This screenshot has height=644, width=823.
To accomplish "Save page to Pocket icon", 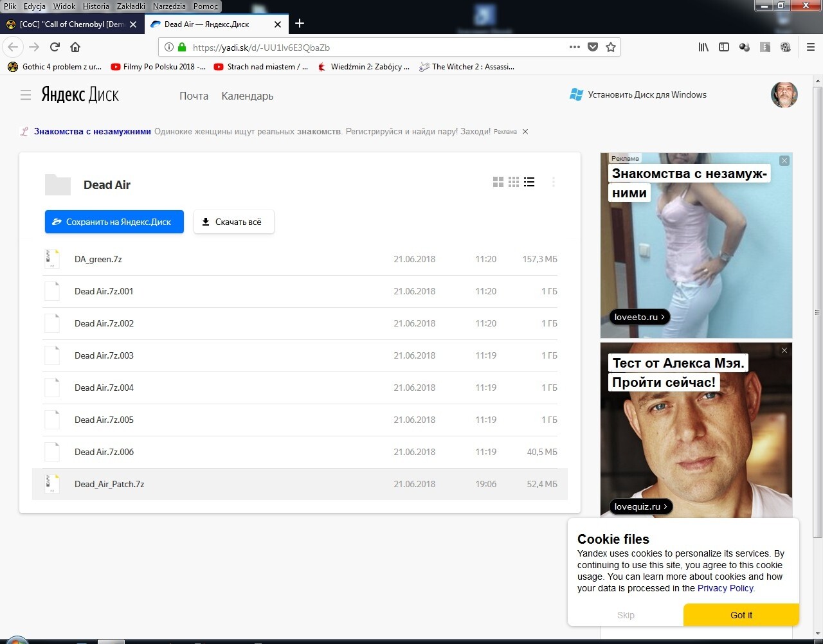I will 593,47.
